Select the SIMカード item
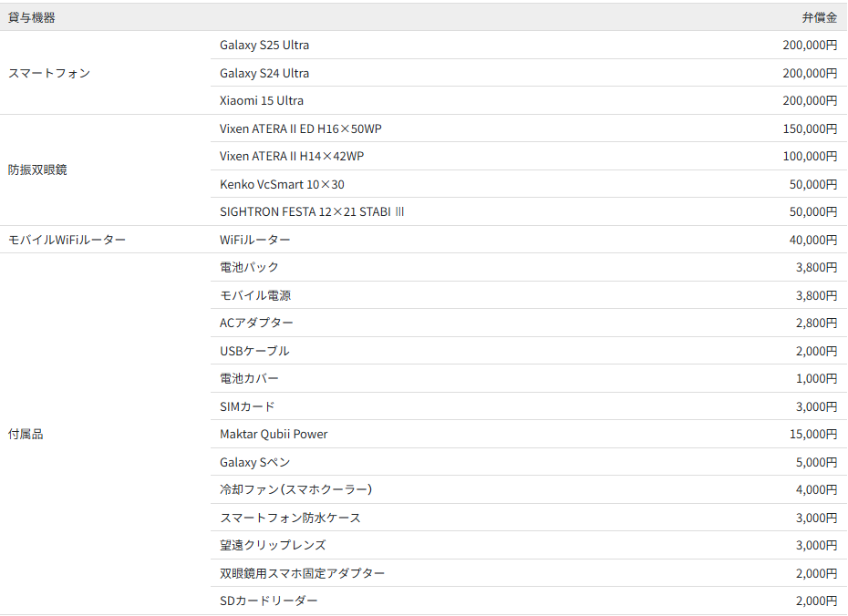The image size is (848, 616). (247, 406)
